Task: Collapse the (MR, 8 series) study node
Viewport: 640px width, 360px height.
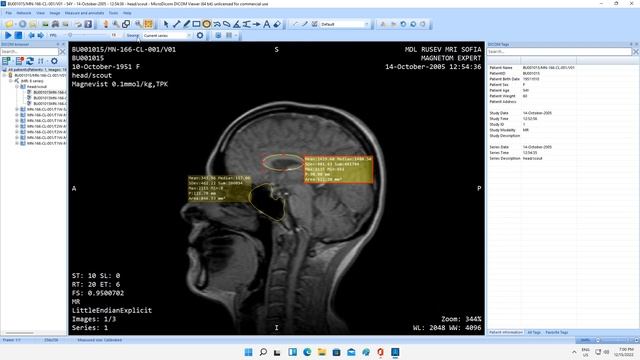Action: 11,81
